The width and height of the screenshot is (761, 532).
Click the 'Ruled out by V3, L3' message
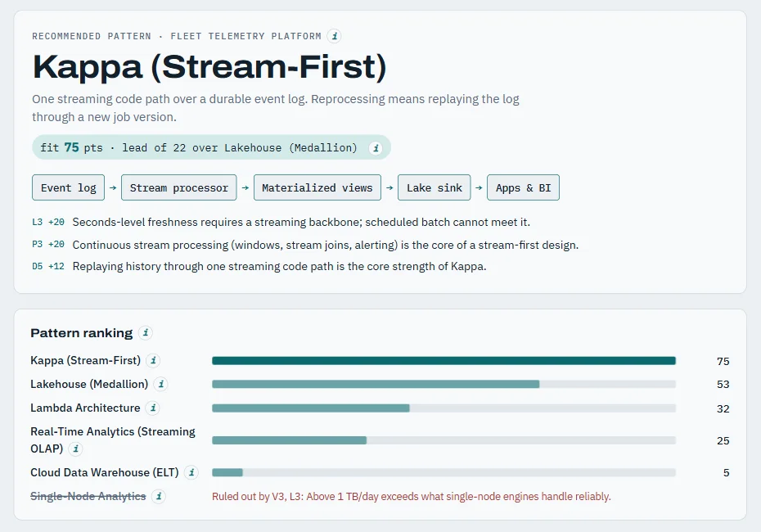(x=411, y=497)
